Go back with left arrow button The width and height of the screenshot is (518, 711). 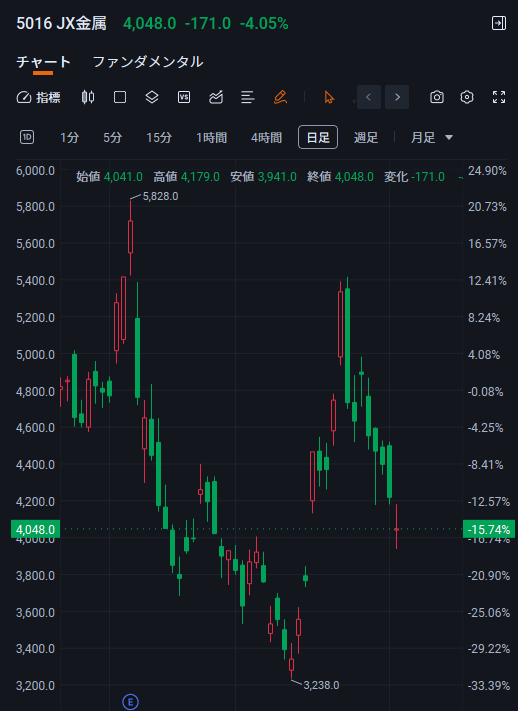point(369,97)
